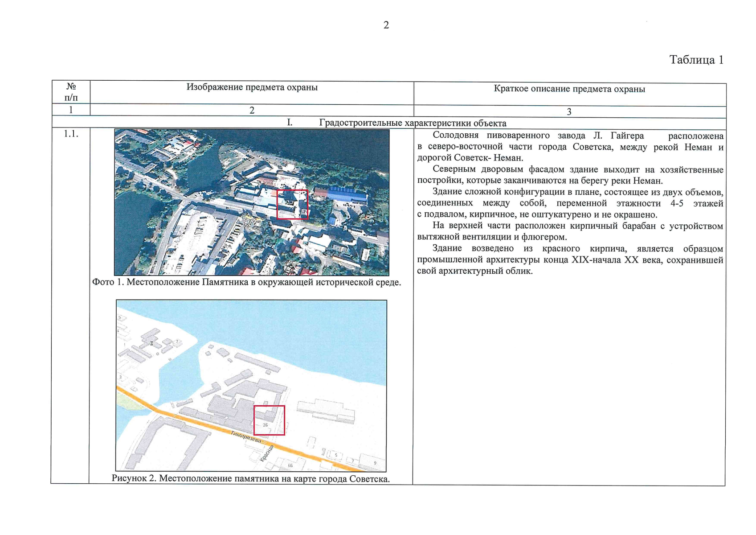Select section title 'Градостроительные характеристики объекта'
The image size is (756, 535).
pyautogui.click(x=413, y=123)
